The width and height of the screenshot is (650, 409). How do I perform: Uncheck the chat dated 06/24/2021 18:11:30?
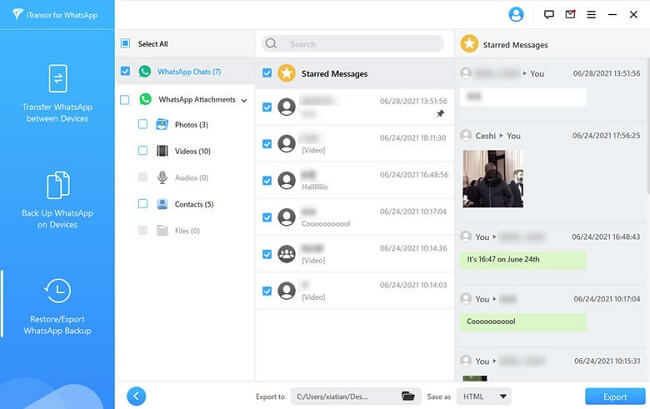[x=267, y=144]
